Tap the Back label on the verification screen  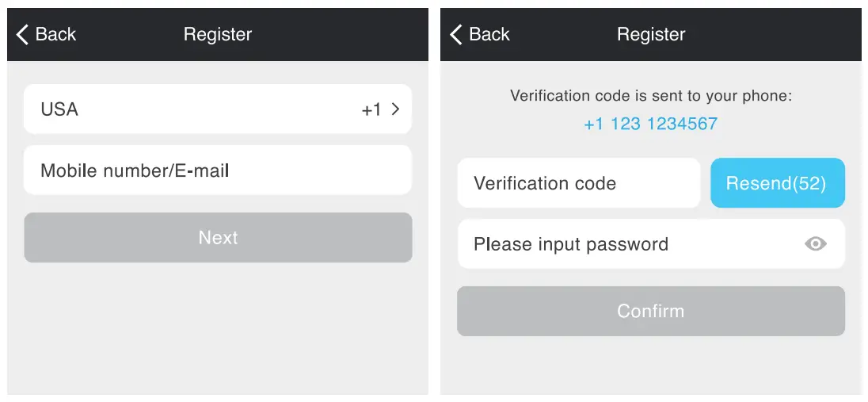coord(489,34)
